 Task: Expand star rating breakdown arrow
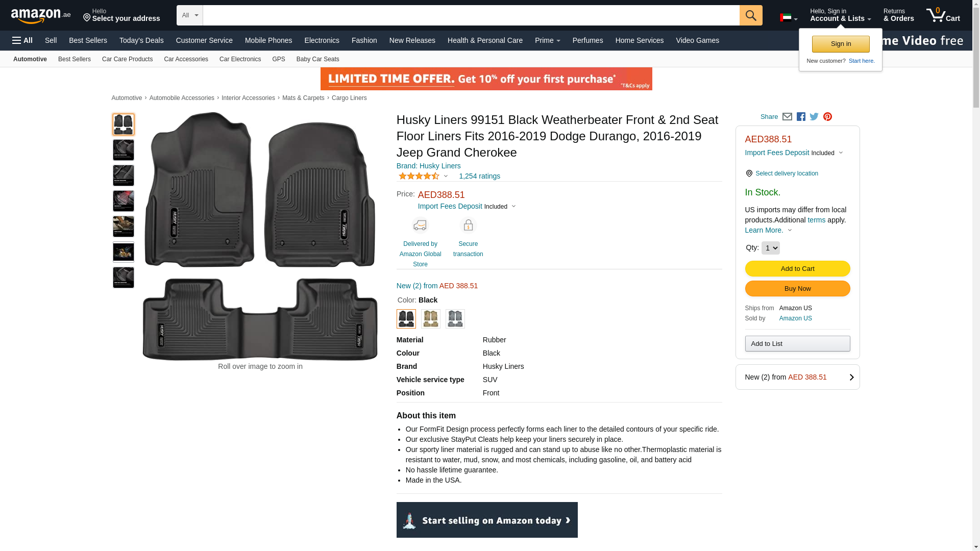click(446, 177)
